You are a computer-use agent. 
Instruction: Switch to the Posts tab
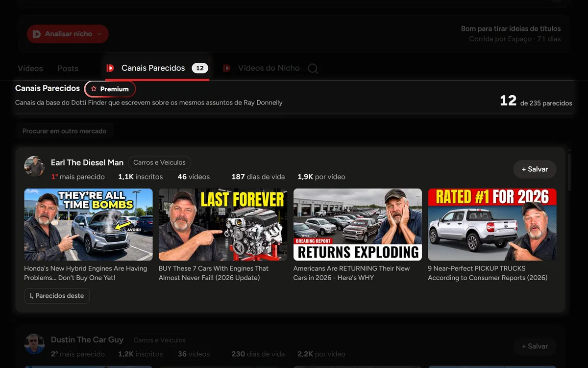coord(68,69)
